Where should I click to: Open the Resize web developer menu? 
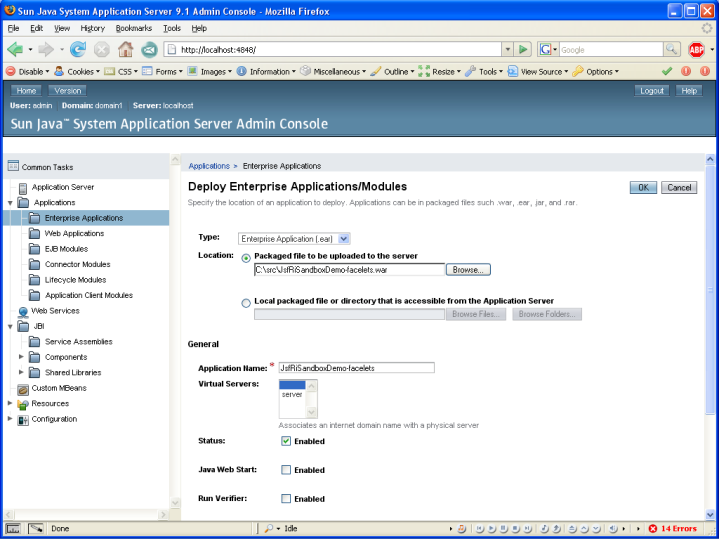pos(440,72)
